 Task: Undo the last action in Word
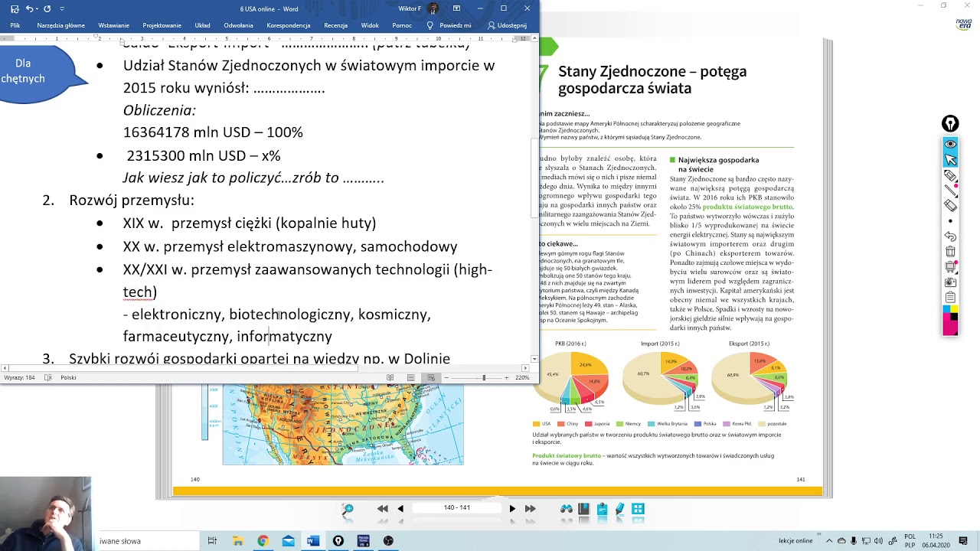click(29, 8)
